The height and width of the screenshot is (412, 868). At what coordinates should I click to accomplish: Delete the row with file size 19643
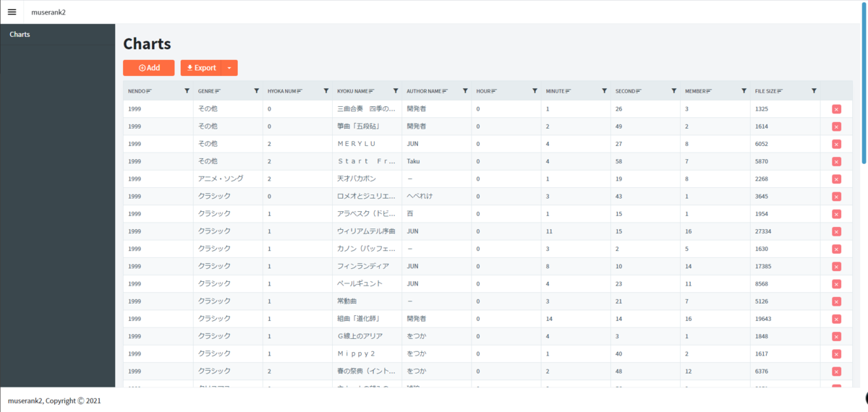pyautogui.click(x=836, y=319)
